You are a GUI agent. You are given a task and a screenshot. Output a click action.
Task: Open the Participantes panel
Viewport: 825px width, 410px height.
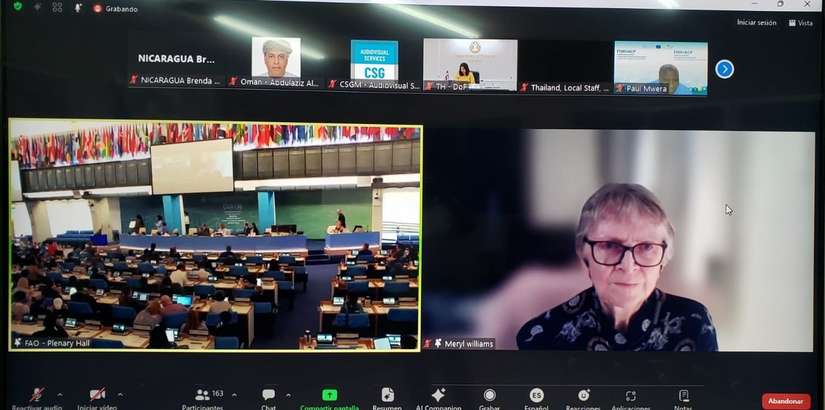click(x=203, y=397)
